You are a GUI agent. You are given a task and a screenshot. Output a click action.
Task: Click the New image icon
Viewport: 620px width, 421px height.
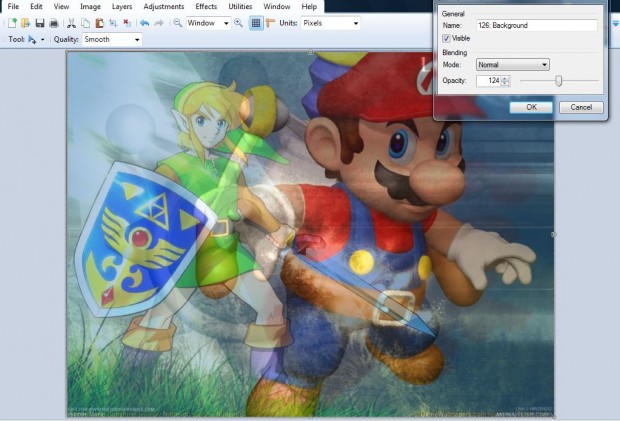coord(12,23)
